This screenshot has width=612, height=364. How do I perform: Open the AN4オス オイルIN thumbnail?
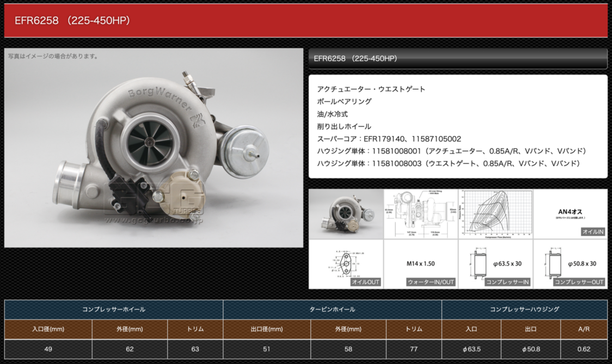(x=571, y=214)
